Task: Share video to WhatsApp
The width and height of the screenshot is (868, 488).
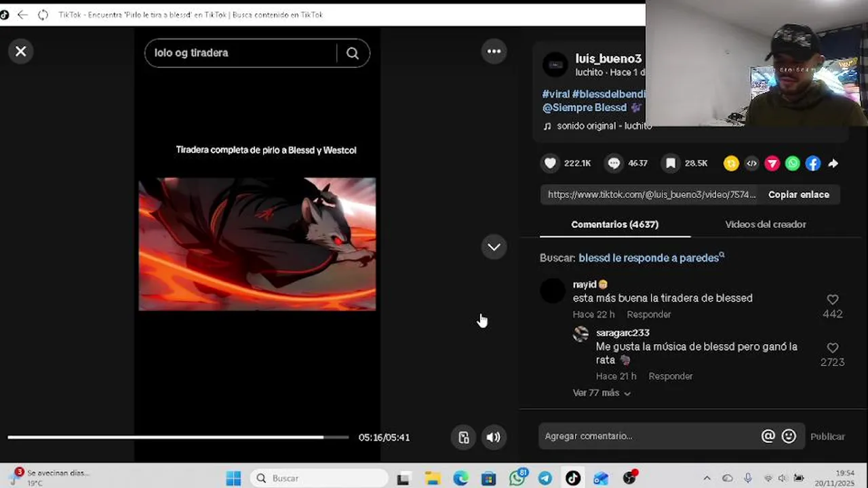Action: (793, 163)
